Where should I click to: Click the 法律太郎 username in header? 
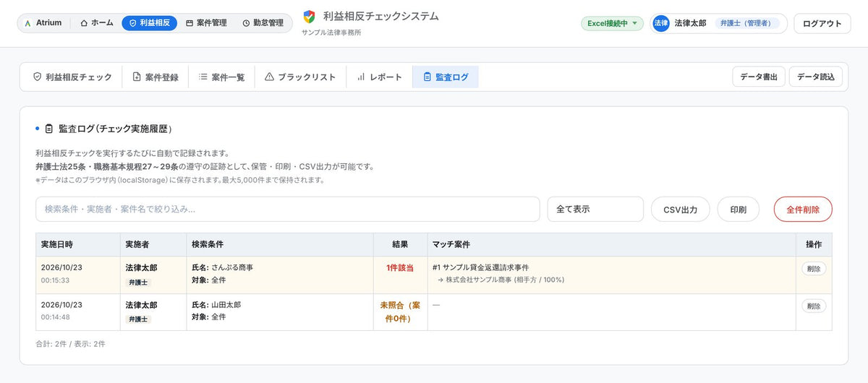(690, 23)
